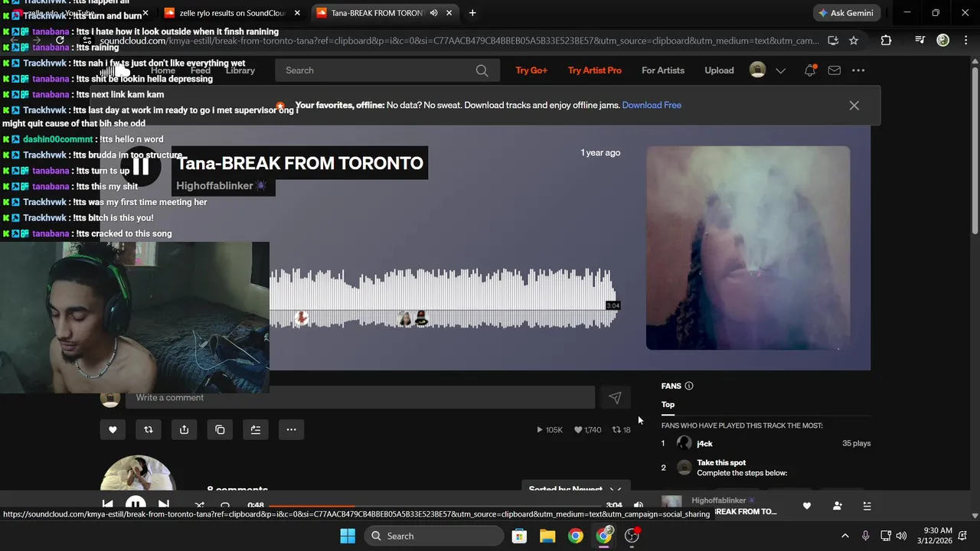Open the track artwork image
This screenshot has height=551, width=980.
pyautogui.click(x=748, y=248)
